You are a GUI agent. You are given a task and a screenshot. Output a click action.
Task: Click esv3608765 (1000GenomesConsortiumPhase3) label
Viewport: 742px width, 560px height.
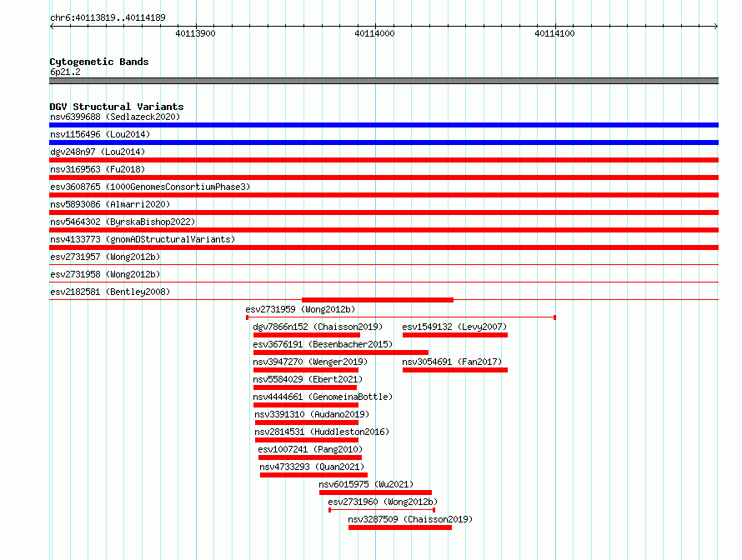[x=150, y=187]
